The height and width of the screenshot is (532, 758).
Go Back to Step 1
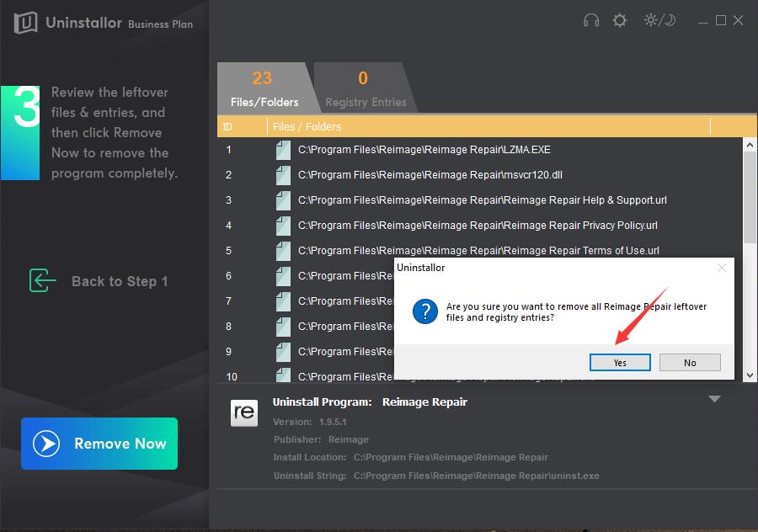coord(99,281)
